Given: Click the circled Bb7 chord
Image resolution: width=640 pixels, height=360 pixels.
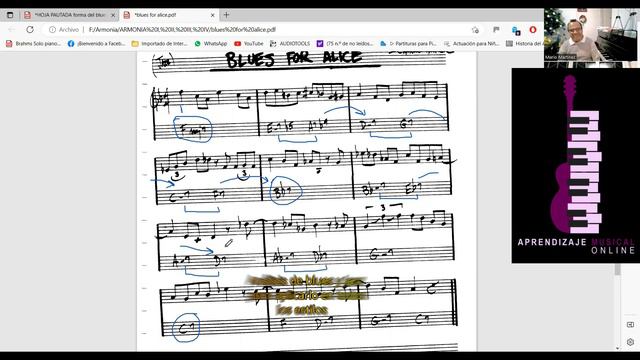Looking at the screenshot, I should coord(286,191).
